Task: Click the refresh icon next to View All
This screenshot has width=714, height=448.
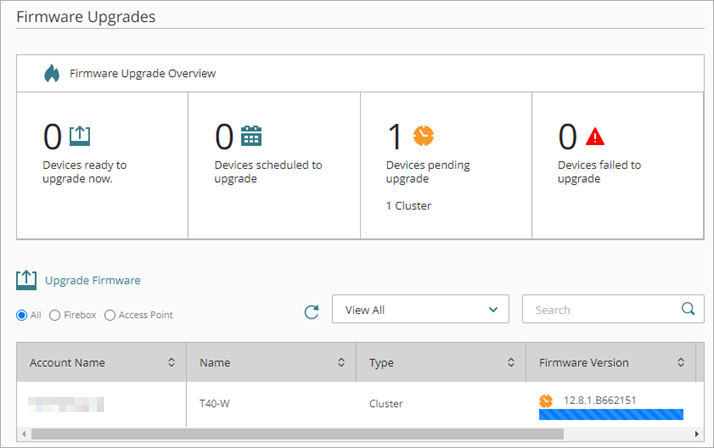Action: point(312,312)
